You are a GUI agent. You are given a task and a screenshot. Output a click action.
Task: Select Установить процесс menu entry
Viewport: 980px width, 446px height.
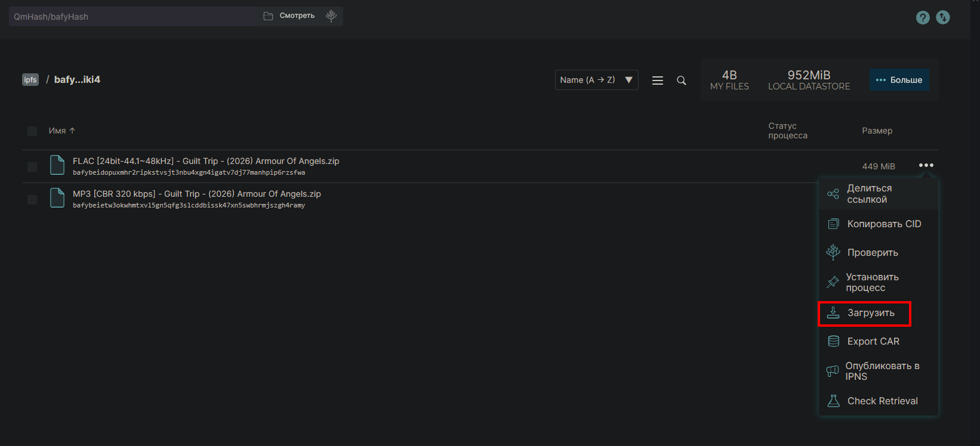coord(879,282)
